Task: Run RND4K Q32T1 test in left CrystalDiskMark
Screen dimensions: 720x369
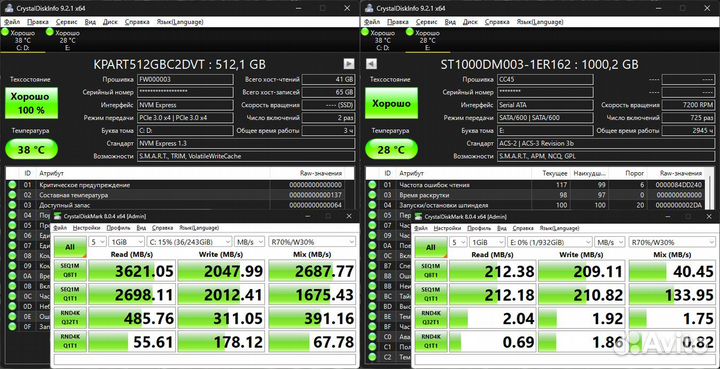Action: coord(70,318)
